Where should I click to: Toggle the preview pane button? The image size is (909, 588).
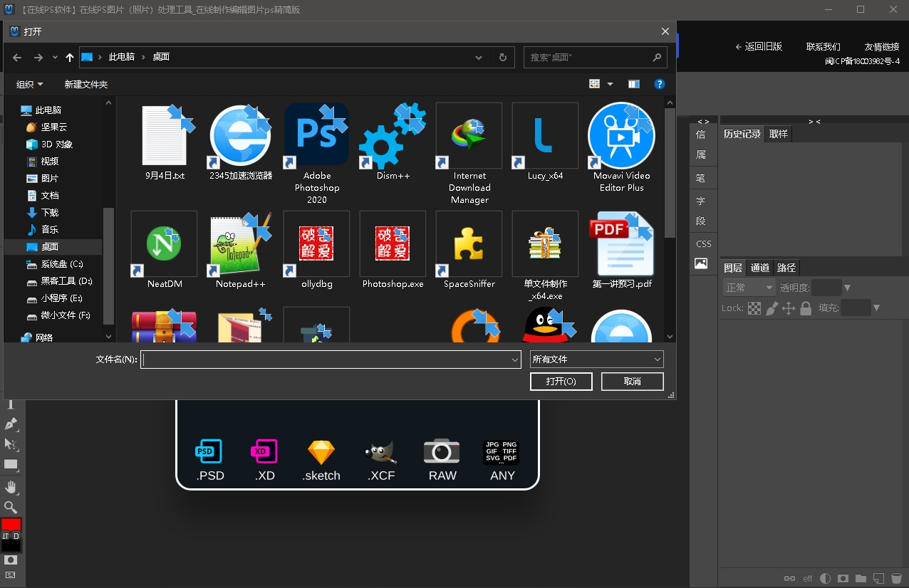point(633,84)
